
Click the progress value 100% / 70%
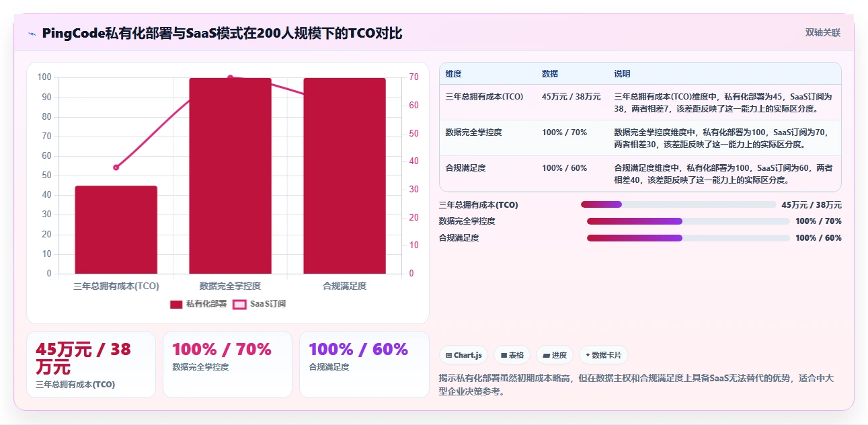(x=818, y=221)
